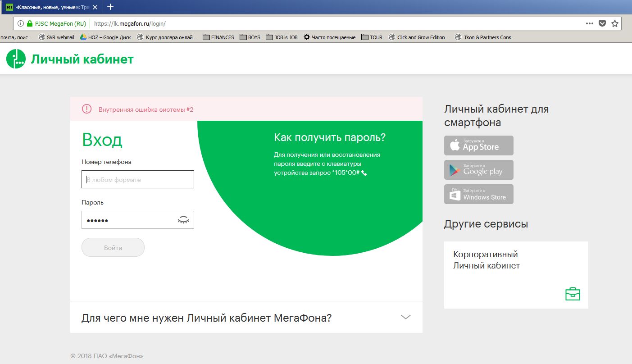The image size is (632, 364).
Task: Close the current browser tab
Action: point(95,7)
